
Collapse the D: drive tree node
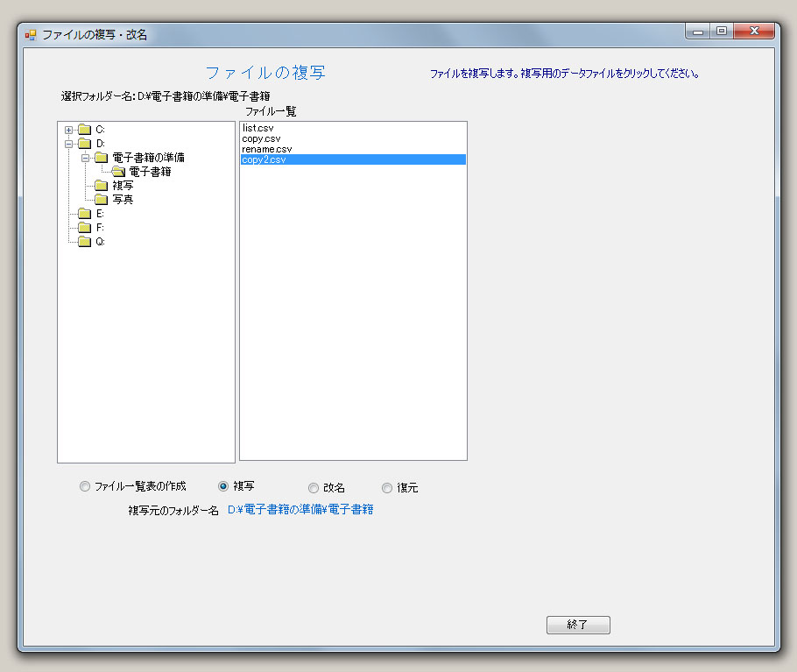click(68, 144)
